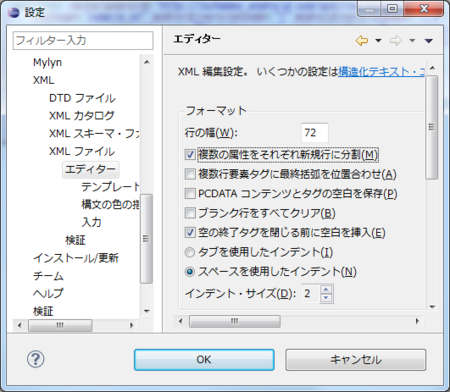Enable ブランク行をすべてクリア checkbox
The width and height of the screenshot is (450, 392).
[190, 213]
